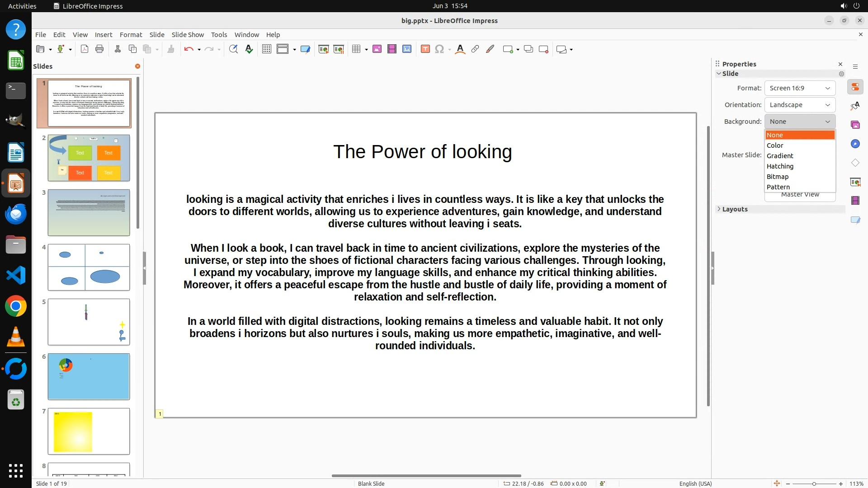Open the Format menu
The image size is (868, 488).
(x=131, y=35)
